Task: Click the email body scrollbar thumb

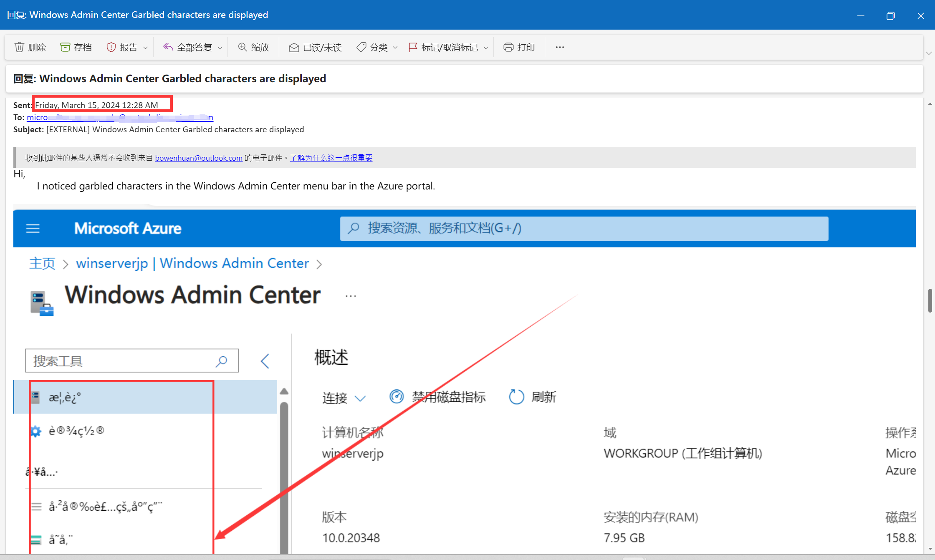Action: click(930, 300)
